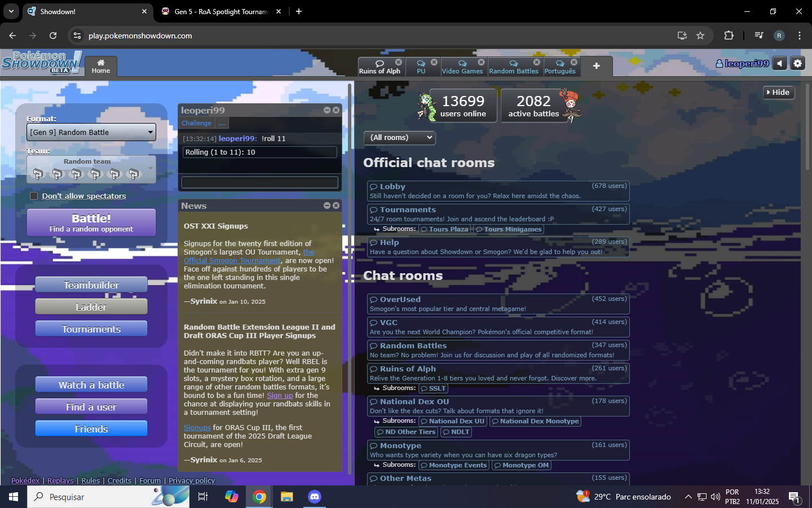Switch to the PU room tab
The height and width of the screenshot is (508, 812).
point(421,67)
